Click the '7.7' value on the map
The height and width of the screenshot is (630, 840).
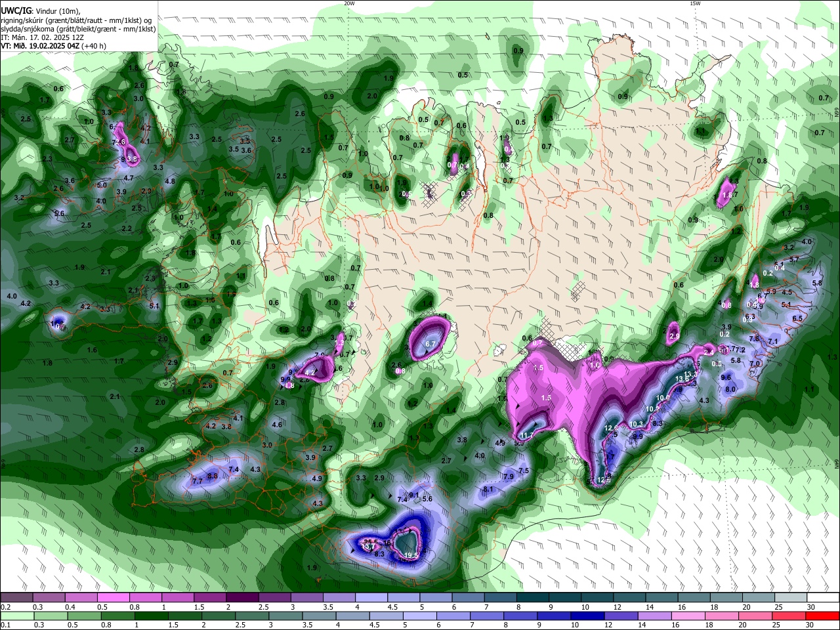(198, 482)
